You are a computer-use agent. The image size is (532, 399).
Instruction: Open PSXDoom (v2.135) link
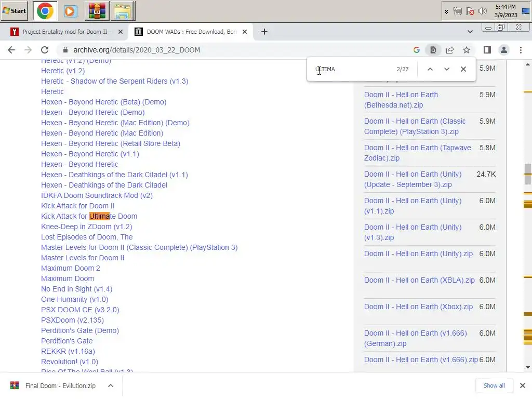[72, 320]
